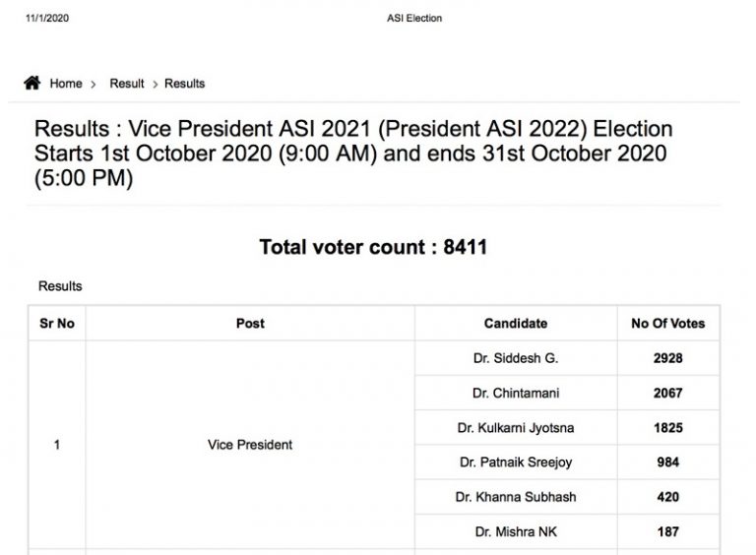Click the Home house icon
The width and height of the screenshot is (756, 555).
32,83
